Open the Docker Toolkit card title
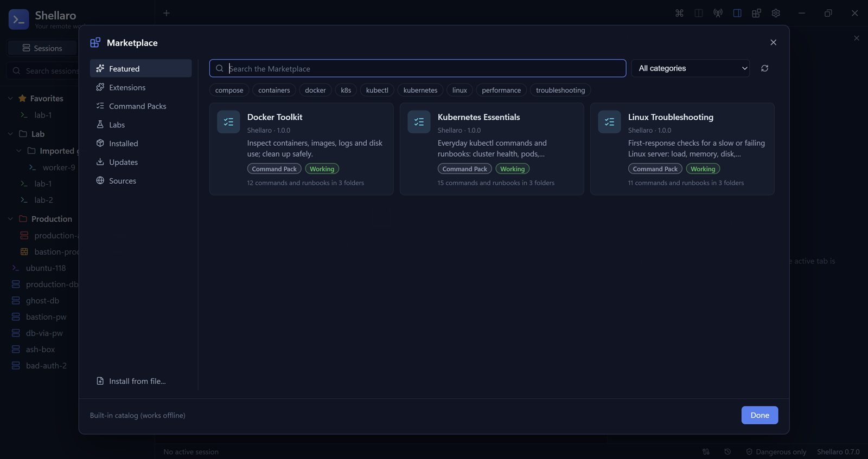 pos(275,117)
